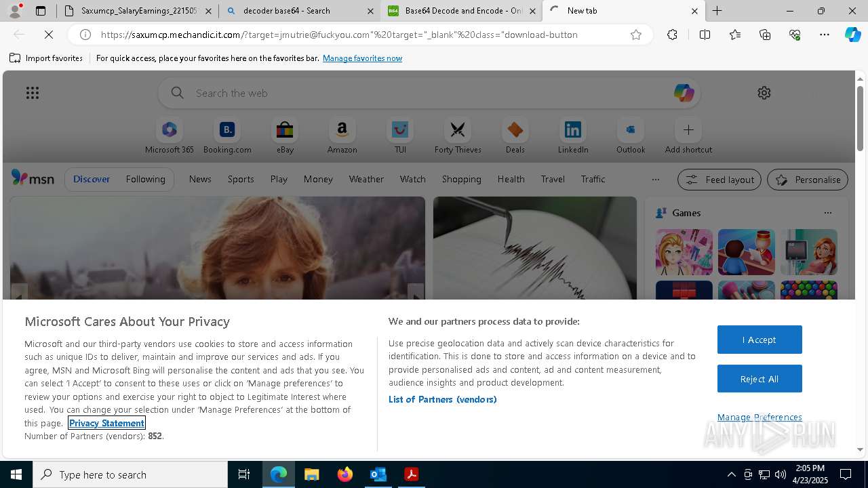
Task: Open the Booking.com shortcut
Action: (x=227, y=136)
